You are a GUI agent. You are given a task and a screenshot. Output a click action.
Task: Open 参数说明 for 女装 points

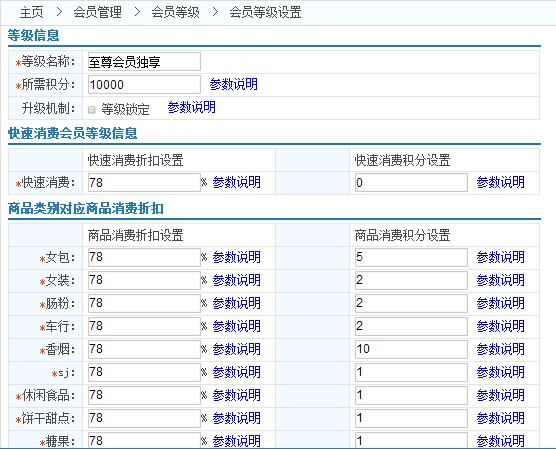(501, 280)
